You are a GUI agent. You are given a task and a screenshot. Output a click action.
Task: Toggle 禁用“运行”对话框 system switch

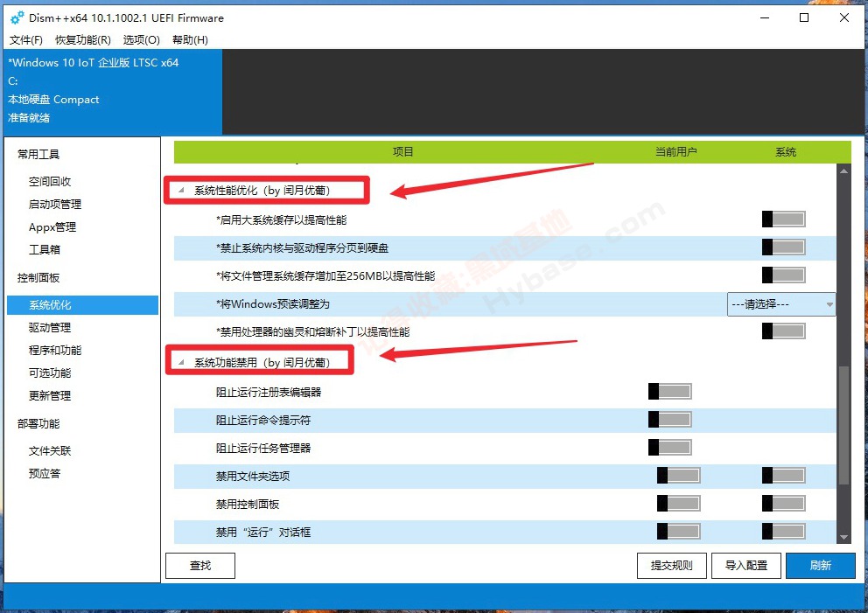(783, 532)
